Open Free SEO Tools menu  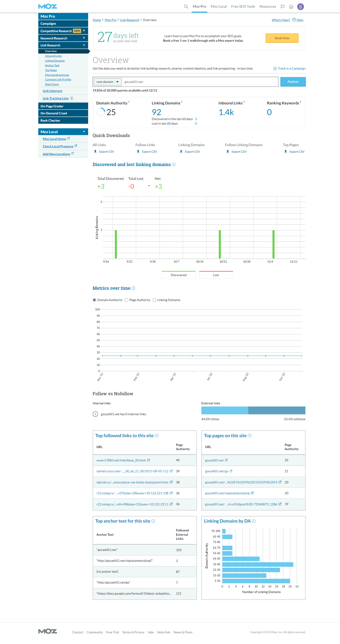pos(243,7)
